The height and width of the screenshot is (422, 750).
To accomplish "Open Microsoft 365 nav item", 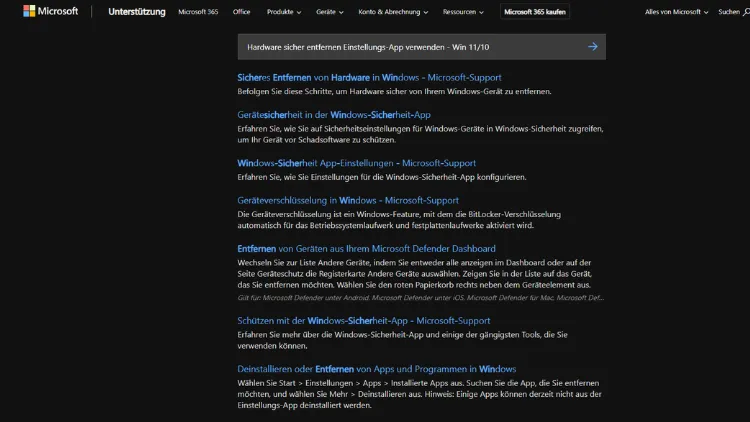I will [198, 12].
